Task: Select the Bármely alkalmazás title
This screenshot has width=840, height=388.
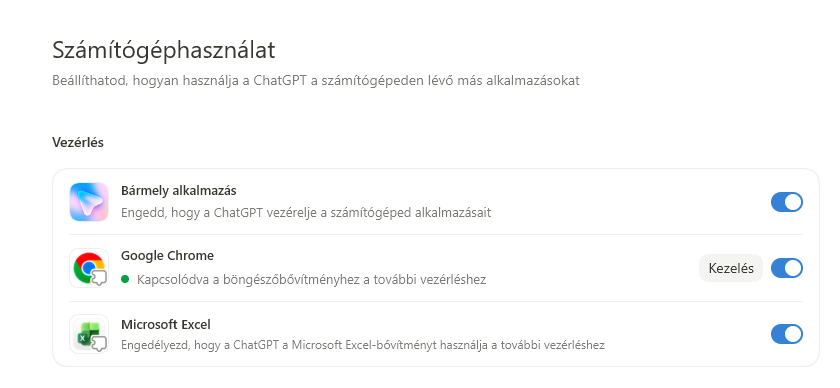Action: (178, 191)
